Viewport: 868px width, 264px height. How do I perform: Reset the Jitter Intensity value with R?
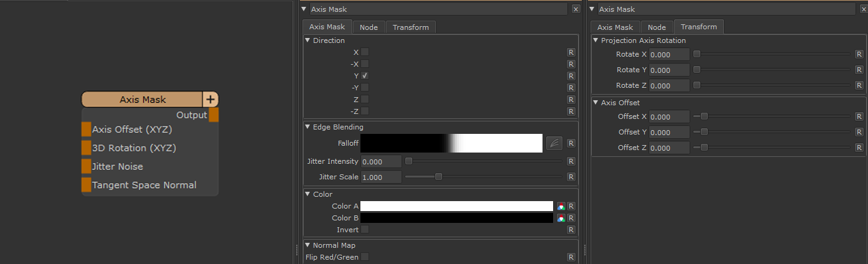pyautogui.click(x=571, y=161)
